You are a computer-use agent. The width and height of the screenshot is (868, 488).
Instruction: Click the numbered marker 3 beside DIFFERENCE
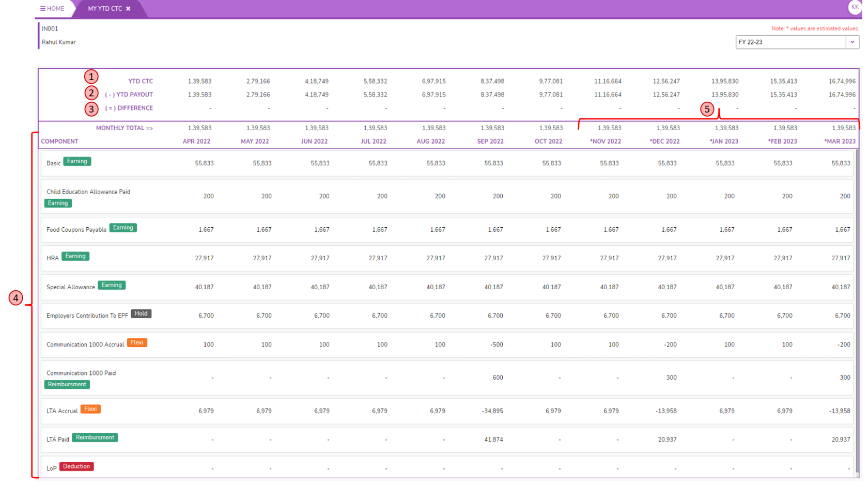[91, 109]
